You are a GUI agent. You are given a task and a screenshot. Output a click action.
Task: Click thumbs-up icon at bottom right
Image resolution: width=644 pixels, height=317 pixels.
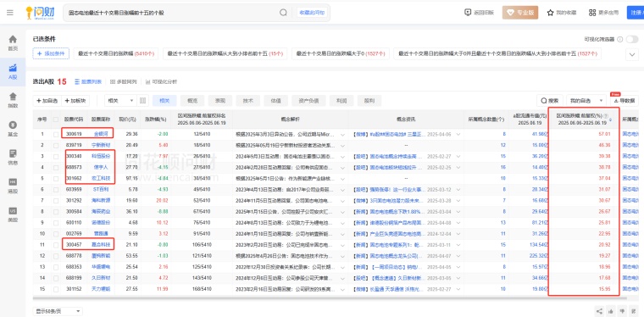611,311
